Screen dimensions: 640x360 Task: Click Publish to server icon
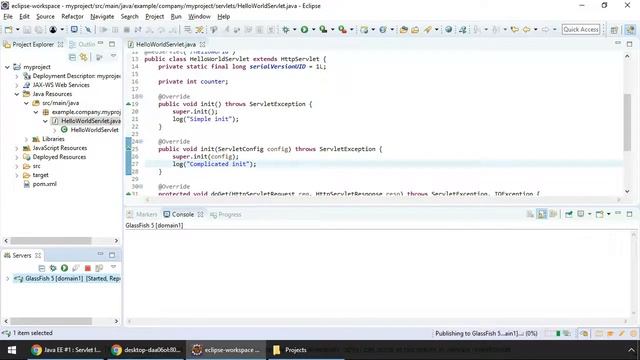tap(99, 268)
